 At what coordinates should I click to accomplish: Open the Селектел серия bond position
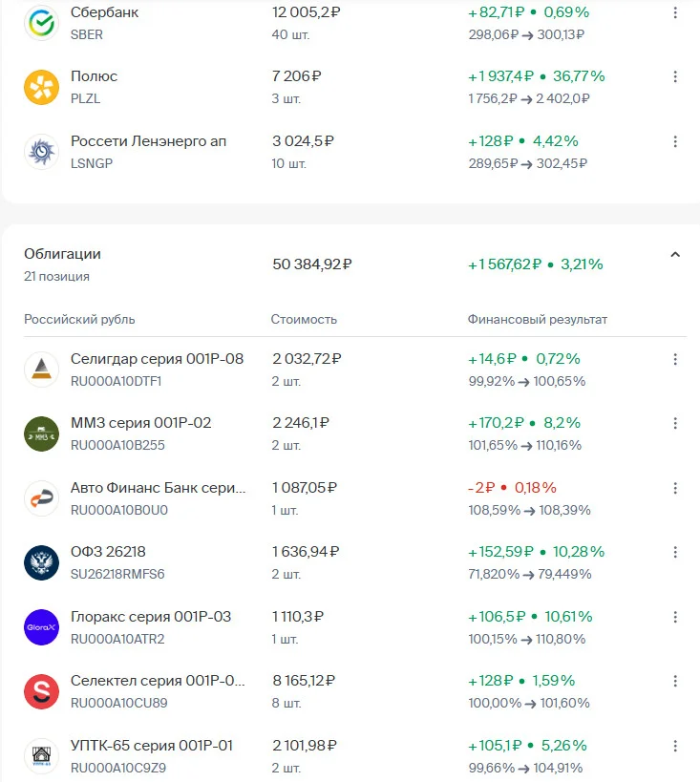(158, 681)
